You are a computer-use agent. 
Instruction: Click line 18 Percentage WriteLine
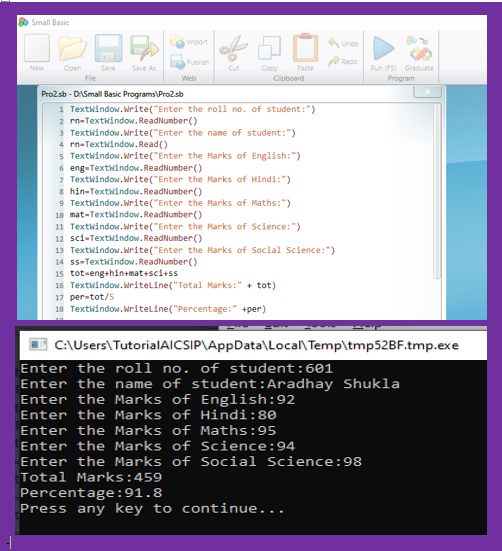pos(168,309)
